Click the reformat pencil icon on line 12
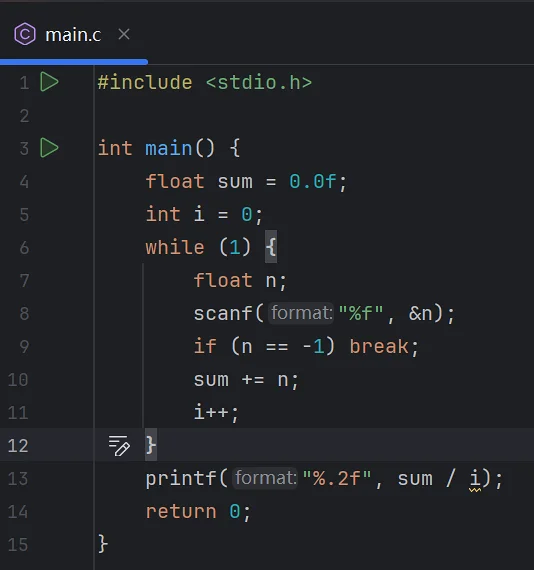Image resolution: width=534 pixels, height=570 pixels. click(x=119, y=445)
